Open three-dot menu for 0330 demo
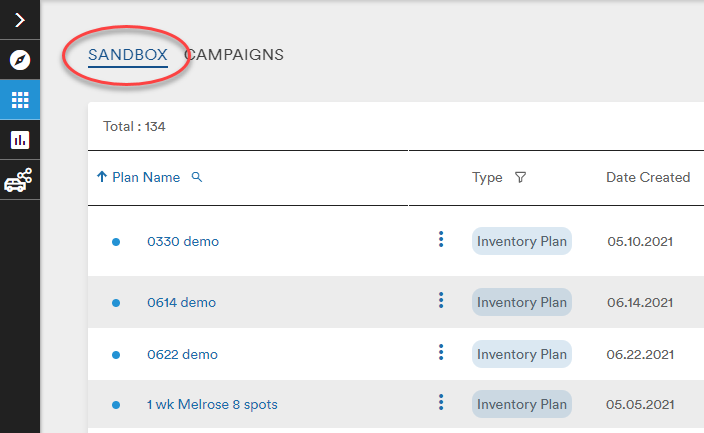The image size is (704, 433). pyautogui.click(x=441, y=239)
